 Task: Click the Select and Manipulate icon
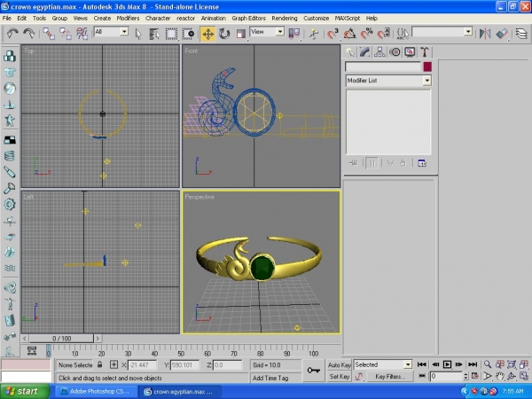pos(314,34)
